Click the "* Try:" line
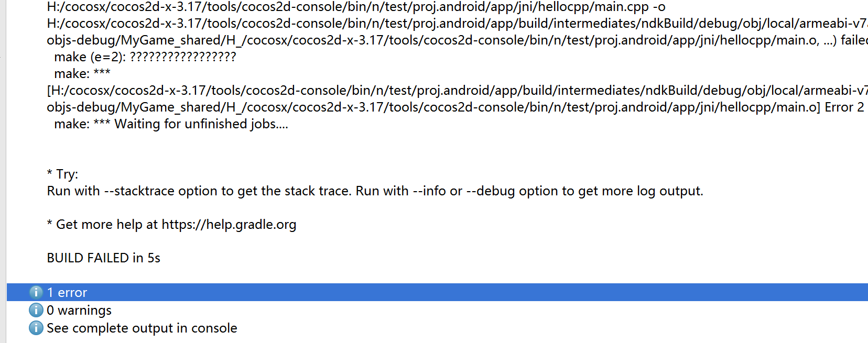 pos(62,174)
